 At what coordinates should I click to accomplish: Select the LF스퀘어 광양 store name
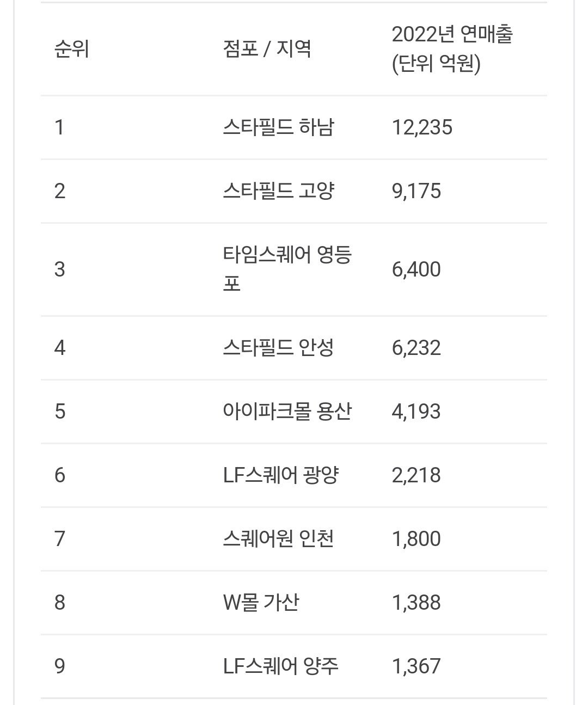pos(281,475)
